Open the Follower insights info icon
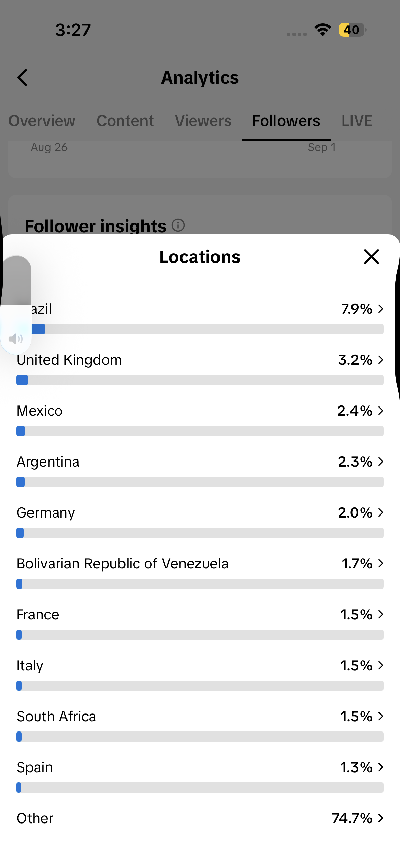The width and height of the screenshot is (400, 868). point(178,225)
